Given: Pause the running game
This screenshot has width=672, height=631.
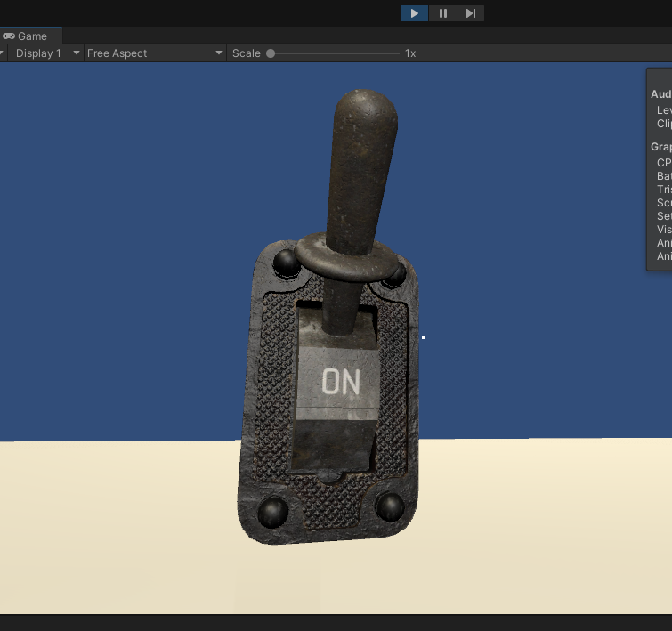Looking at the screenshot, I should pos(442,13).
